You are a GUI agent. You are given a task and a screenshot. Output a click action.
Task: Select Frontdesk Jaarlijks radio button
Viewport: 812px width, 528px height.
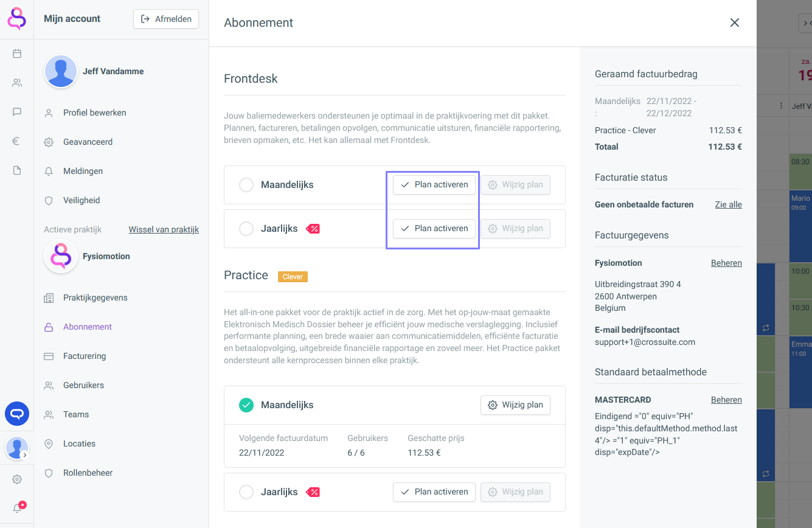246,229
